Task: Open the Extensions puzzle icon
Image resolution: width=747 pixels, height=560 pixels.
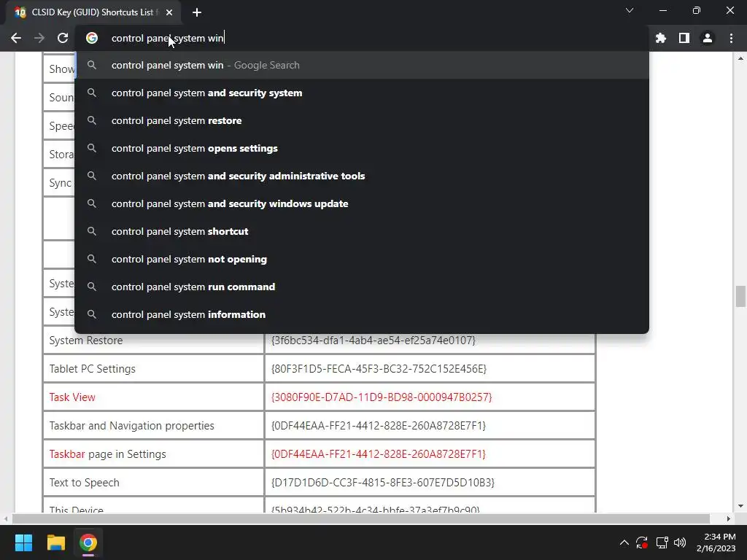Action: (661, 38)
